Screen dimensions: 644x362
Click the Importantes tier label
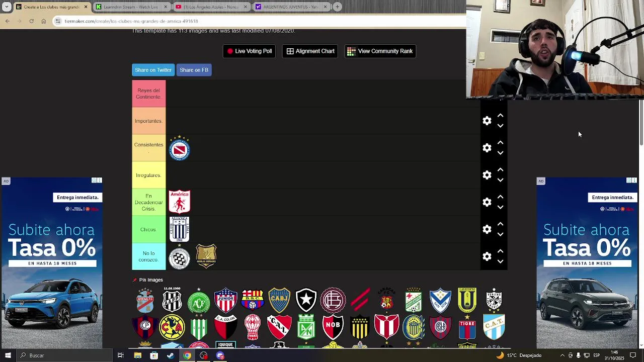(148, 121)
